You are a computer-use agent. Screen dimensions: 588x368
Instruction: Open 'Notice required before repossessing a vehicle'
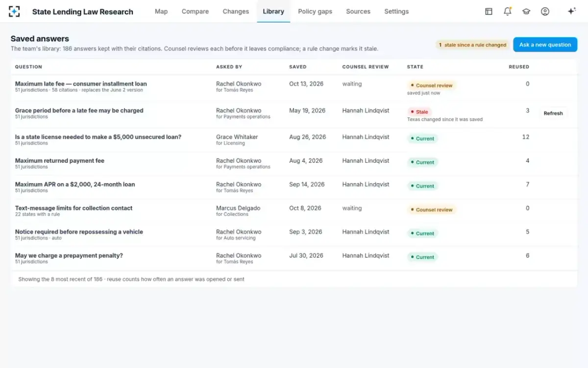coord(79,232)
